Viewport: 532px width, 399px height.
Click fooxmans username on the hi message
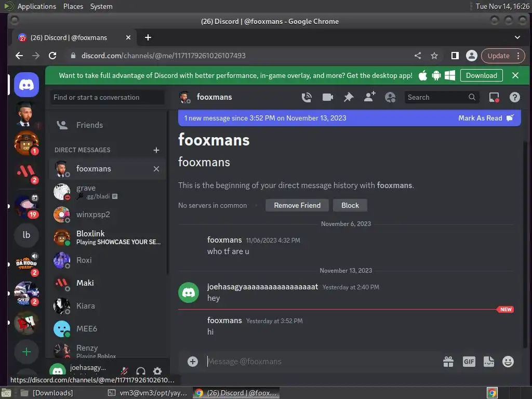[224, 320]
